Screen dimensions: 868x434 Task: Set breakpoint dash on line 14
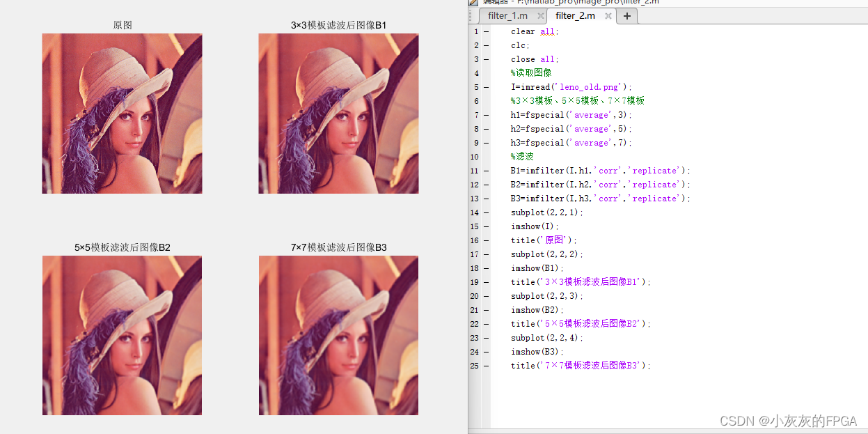[x=486, y=212]
